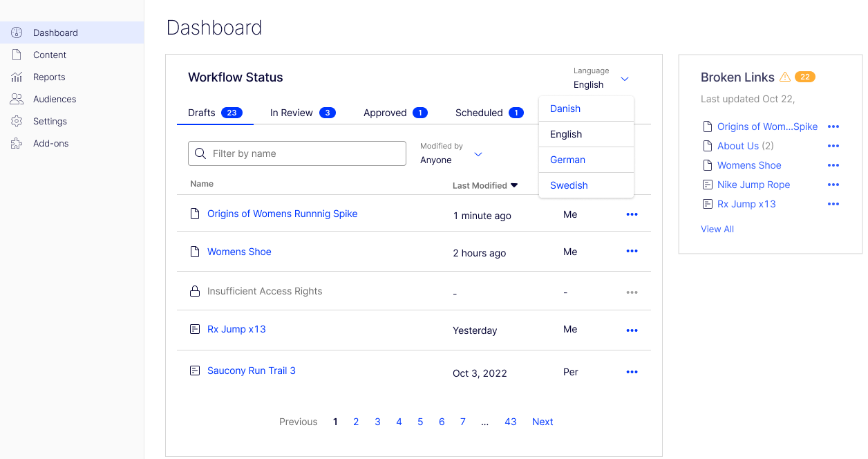The width and height of the screenshot is (868, 459).
Task: Click the lock icon for Insufficient Access Rights
Action: (195, 291)
